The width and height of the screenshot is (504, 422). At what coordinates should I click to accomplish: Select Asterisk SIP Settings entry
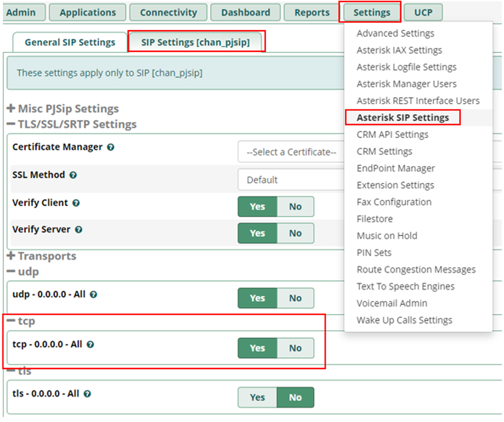pyautogui.click(x=403, y=118)
